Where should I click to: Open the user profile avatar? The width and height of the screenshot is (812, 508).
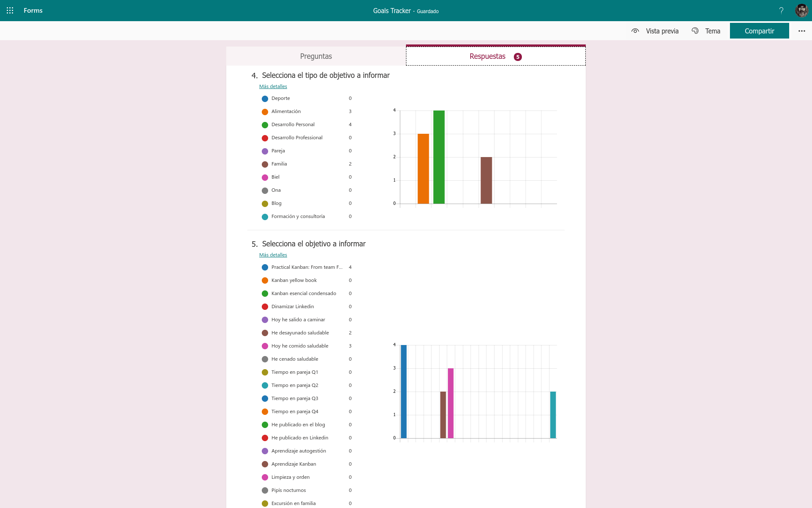(x=801, y=11)
